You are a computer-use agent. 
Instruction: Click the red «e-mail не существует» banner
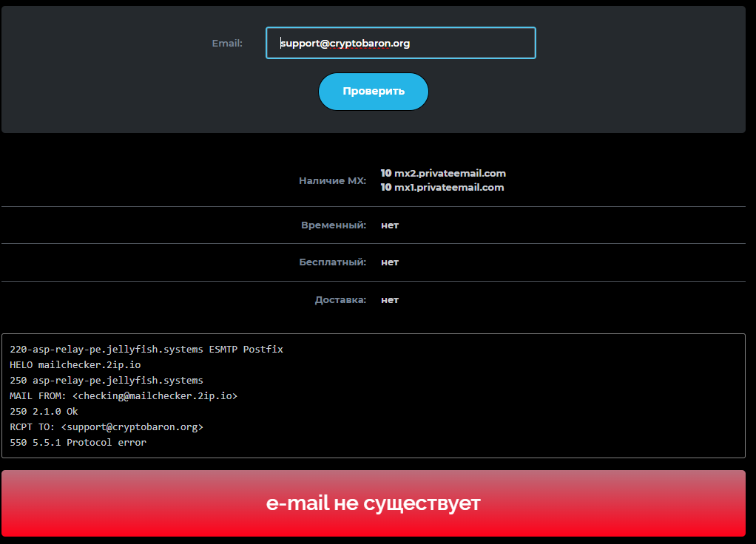(374, 503)
